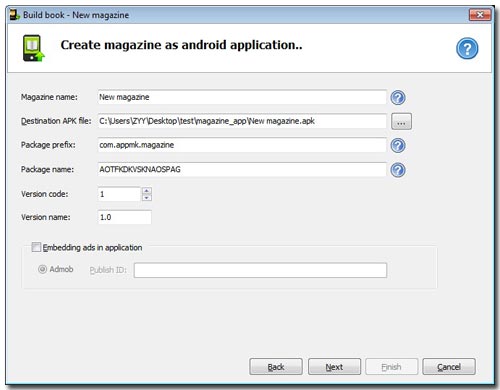Open help for Package prefix field
Viewport: 500px width, 390px height.
(x=398, y=146)
